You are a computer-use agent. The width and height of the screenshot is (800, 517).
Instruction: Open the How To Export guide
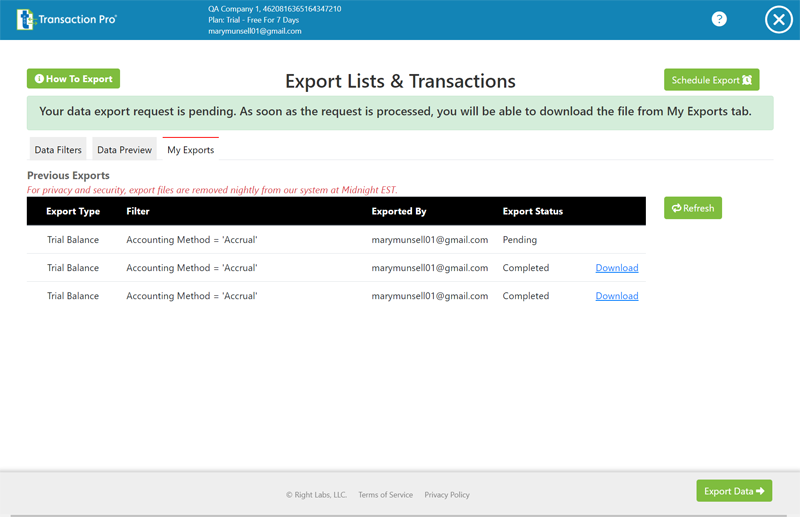point(73,79)
